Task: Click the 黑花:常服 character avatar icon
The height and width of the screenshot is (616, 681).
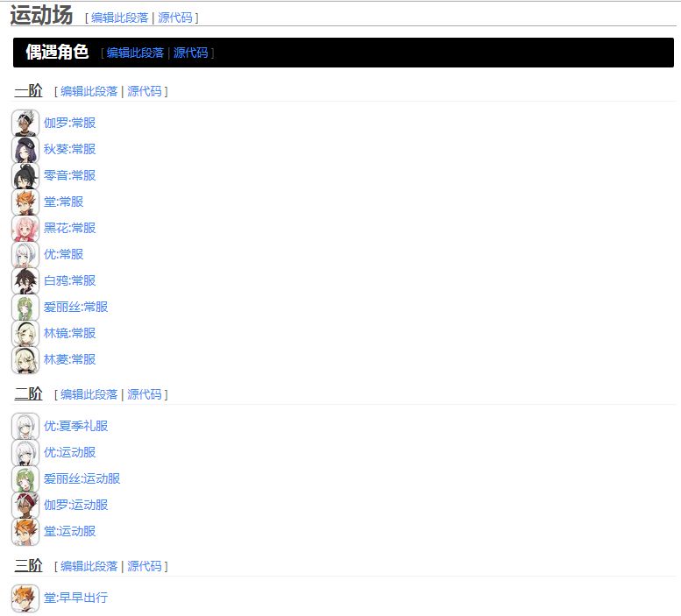Action: [x=25, y=228]
